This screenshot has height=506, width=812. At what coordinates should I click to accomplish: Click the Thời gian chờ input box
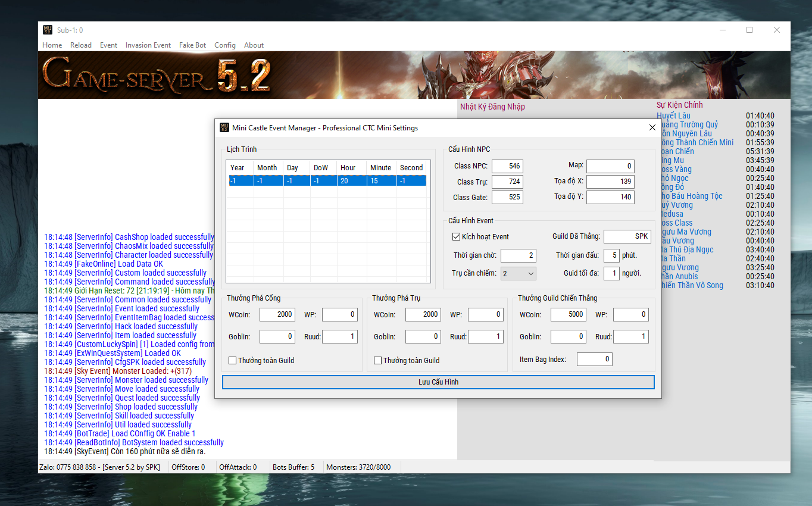[518, 255]
